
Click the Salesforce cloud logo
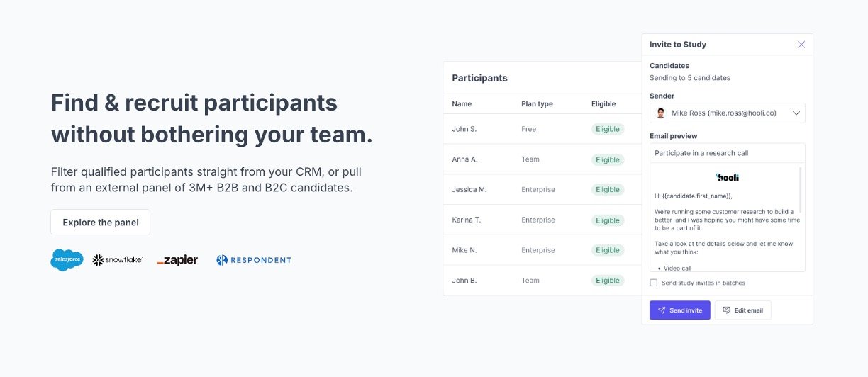click(x=67, y=260)
